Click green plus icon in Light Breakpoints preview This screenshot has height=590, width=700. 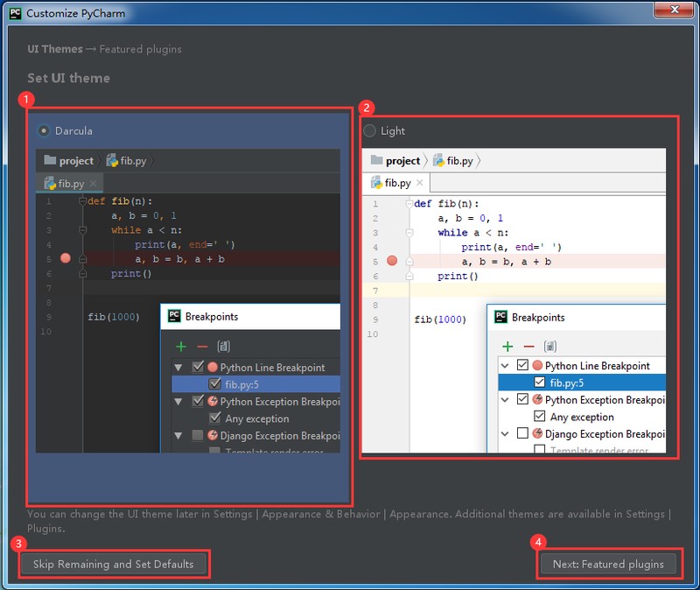[507, 347]
